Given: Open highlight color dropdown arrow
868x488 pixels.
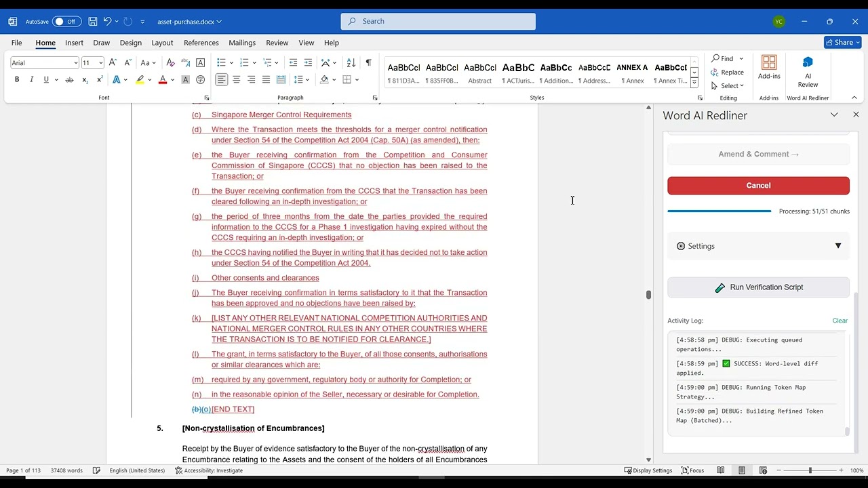Looking at the screenshot, I should click(149, 79).
